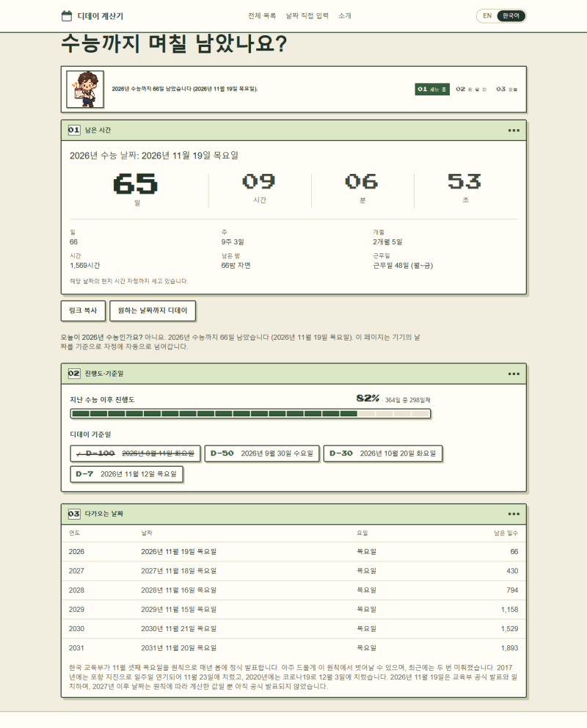The width and height of the screenshot is (587, 728).
Task: Open the three-dot menu of 다가오는 날짜 panel
Action: 514,514
